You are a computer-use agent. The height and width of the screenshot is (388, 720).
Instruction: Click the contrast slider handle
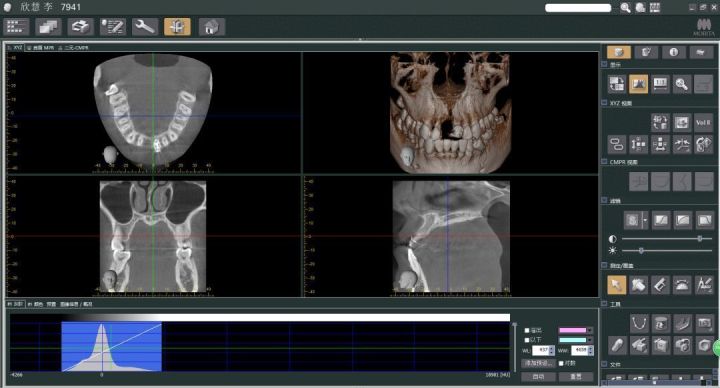pos(699,239)
